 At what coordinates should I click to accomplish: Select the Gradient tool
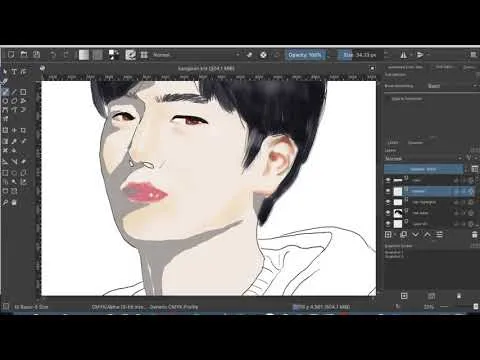5,142
